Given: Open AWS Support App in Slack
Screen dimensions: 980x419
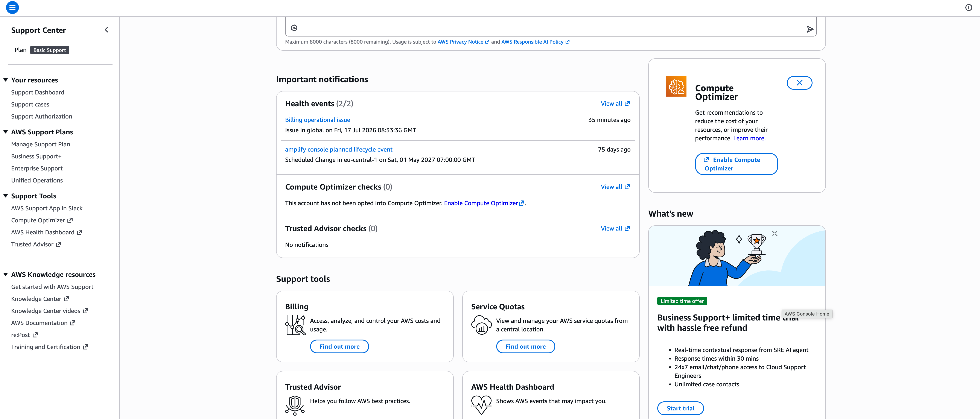Looking at the screenshot, I should [x=47, y=208].
